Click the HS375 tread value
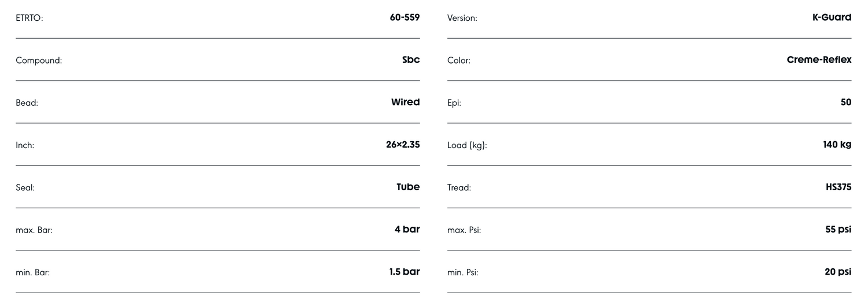This screenshot has height=303, width=868. click(x=838, y=187)
